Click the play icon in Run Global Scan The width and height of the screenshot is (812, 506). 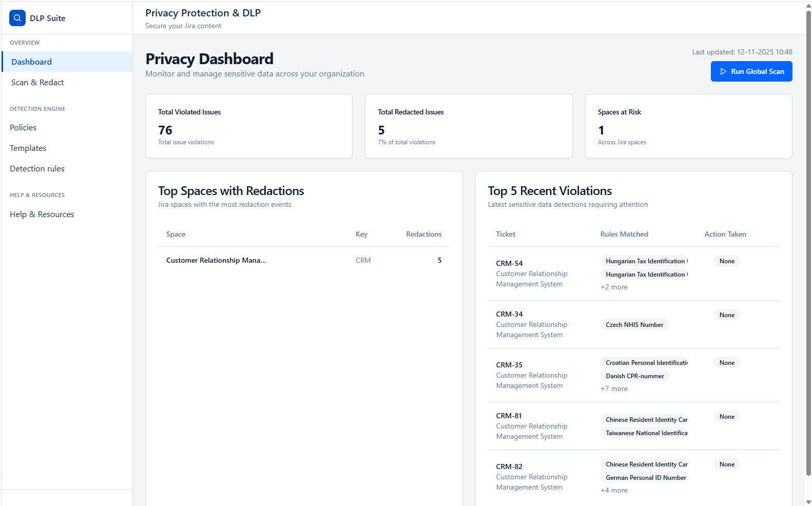click(x=723, y=71)
